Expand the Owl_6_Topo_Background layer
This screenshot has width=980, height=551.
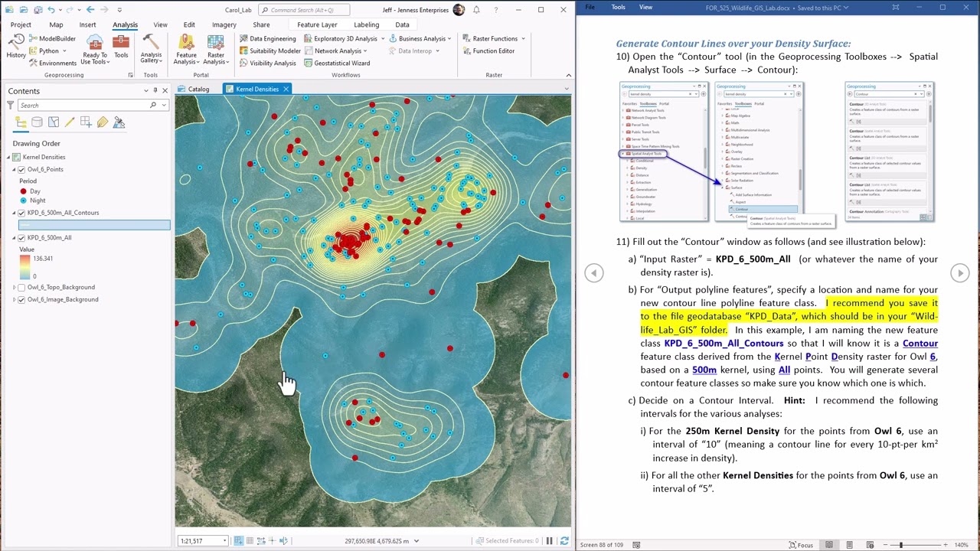[14, 287]
